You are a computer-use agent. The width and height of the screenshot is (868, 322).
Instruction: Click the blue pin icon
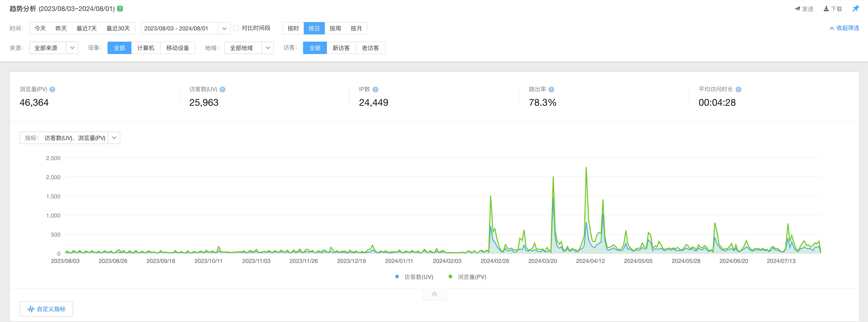click(x=856, y=9)
